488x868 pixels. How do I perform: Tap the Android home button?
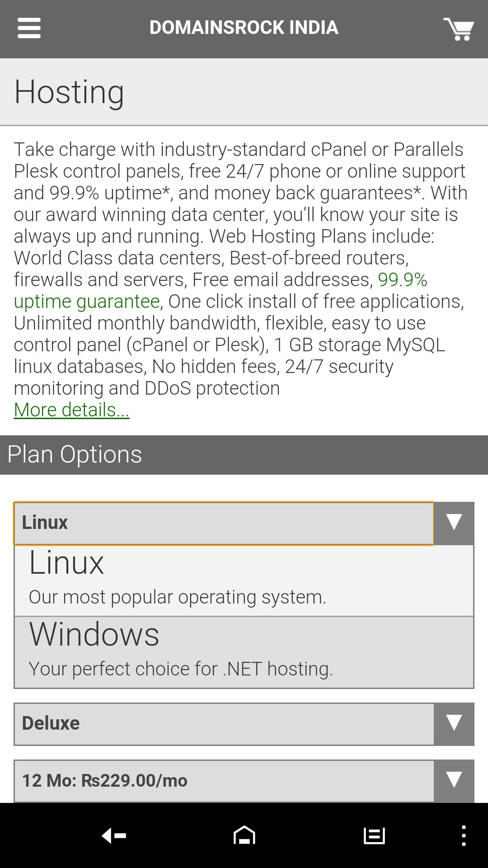244,835
